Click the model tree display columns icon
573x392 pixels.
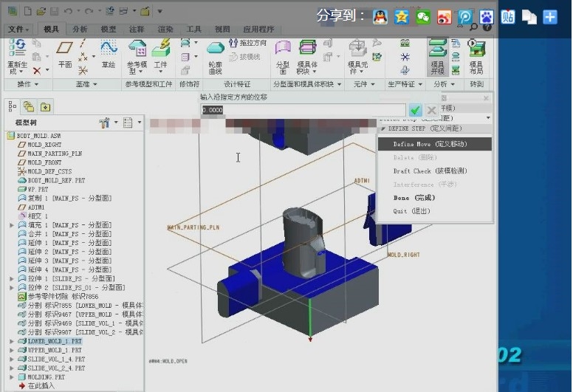pos(128,123)
